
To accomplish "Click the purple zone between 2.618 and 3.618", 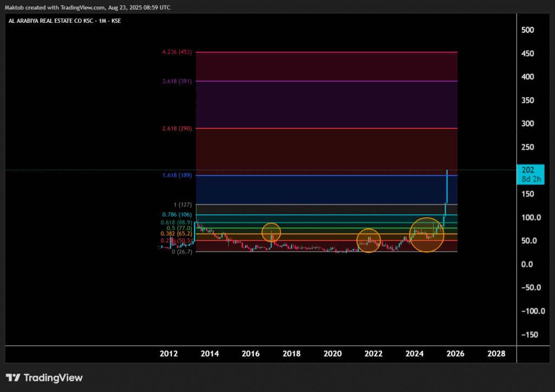I will point(325,104).
